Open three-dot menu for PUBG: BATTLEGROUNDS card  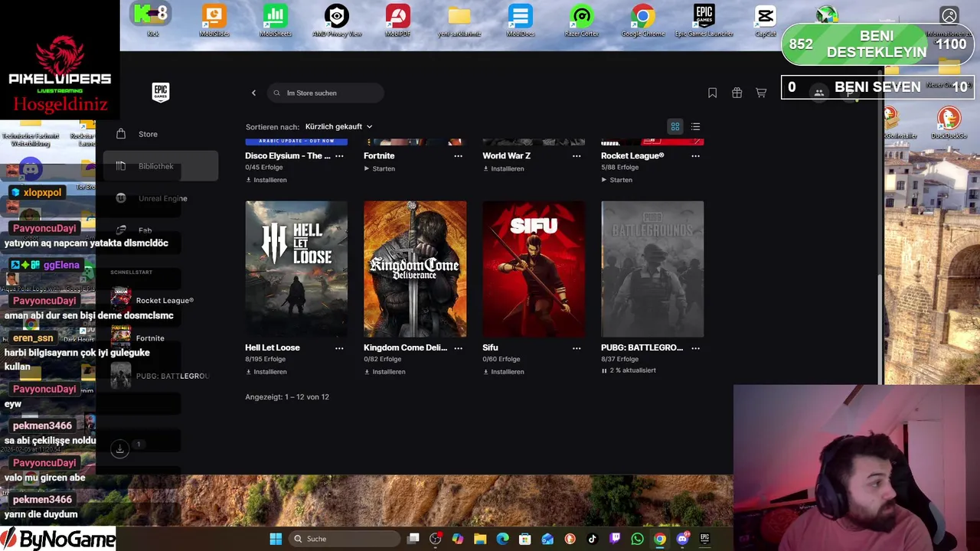pos(695,347)
